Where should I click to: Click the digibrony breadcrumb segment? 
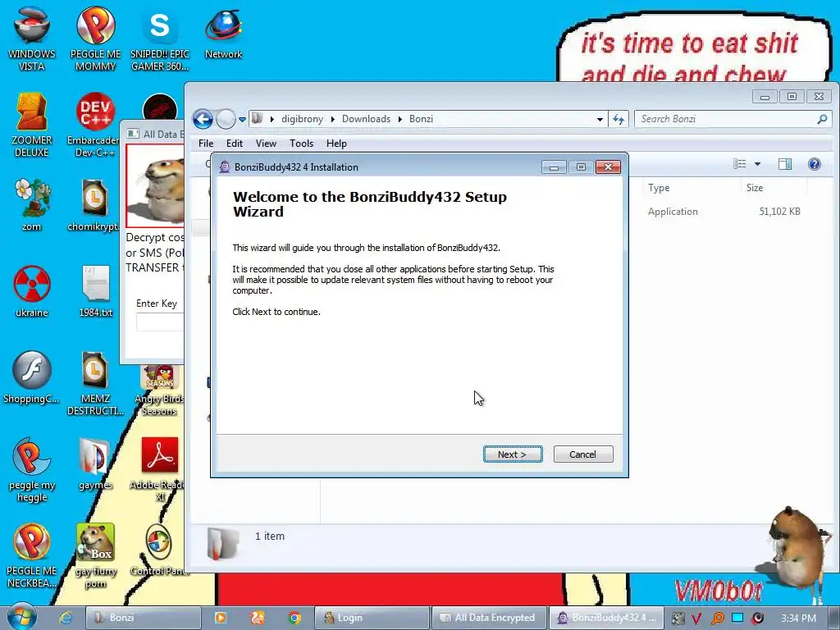point(302,119)
